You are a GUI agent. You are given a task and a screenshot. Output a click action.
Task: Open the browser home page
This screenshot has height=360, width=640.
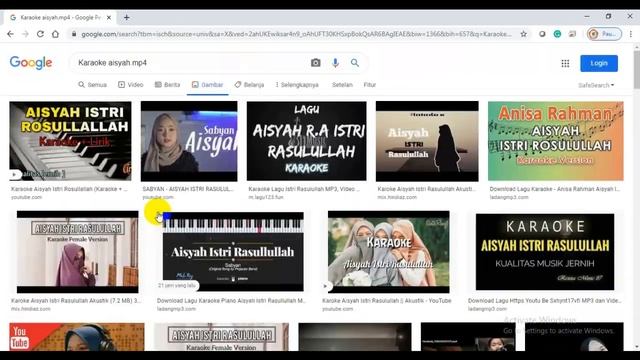55,34
